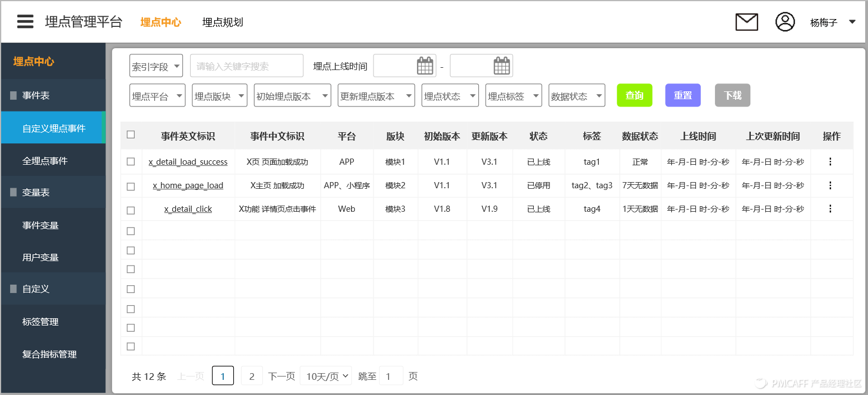Check the x_home_page_load row checkbox
868x395 pixels.
pos(131,187)
